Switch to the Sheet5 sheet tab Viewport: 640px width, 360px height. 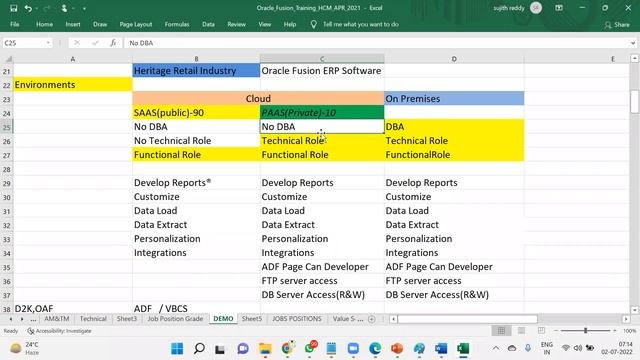point(252,319)
